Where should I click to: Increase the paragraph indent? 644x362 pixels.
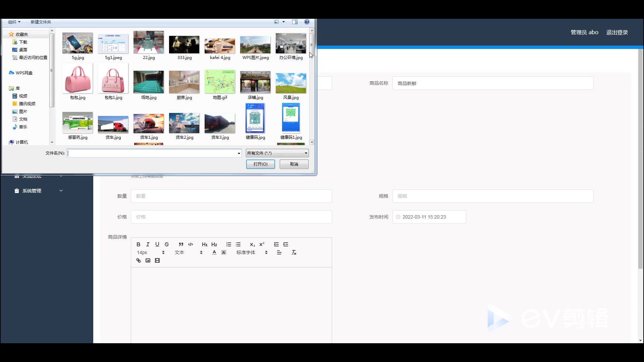tap(286, 244)
